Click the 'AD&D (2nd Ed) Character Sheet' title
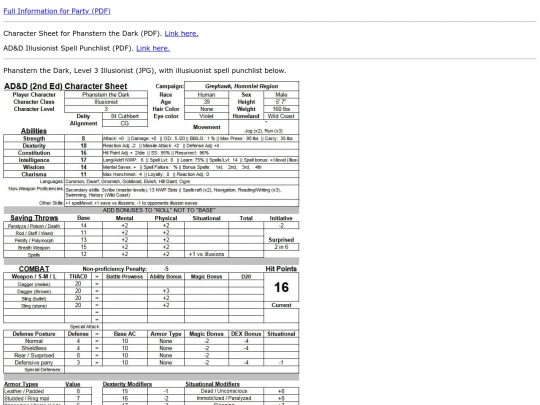The image size is (540, 405). click(65, 86)
